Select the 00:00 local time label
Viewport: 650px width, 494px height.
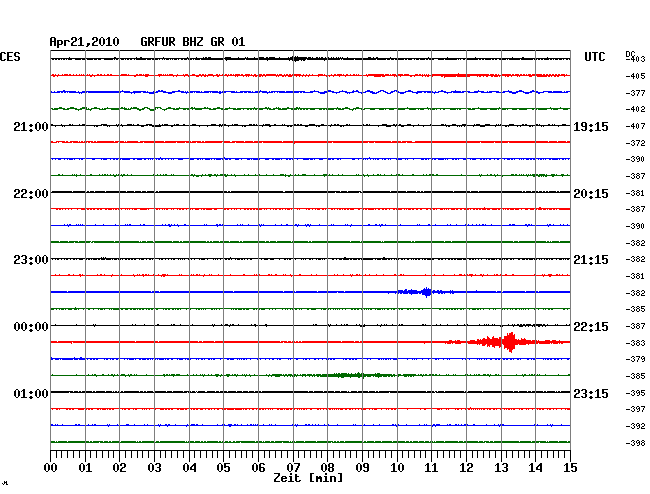coord(31,327)
